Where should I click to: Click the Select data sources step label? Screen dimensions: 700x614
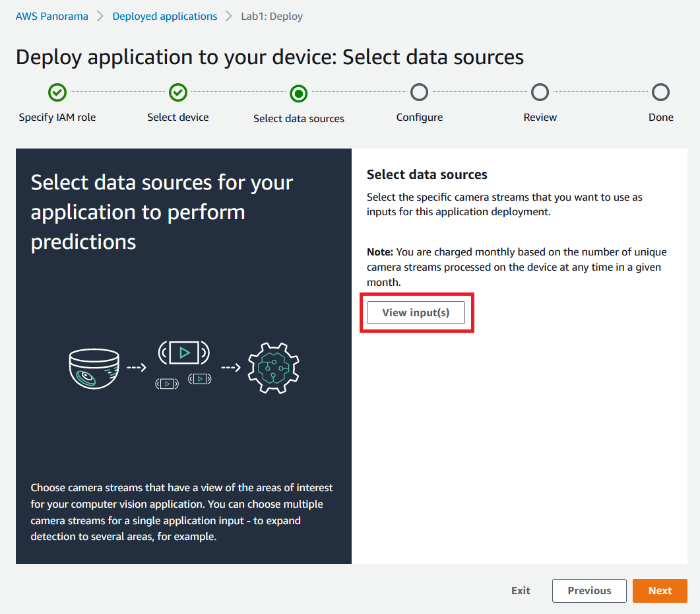[299, 118]
